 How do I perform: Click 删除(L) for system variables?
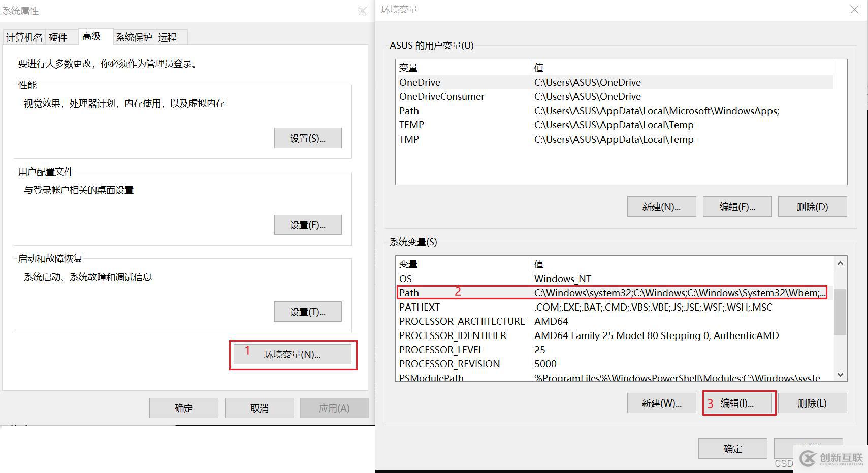coord(813,403)
